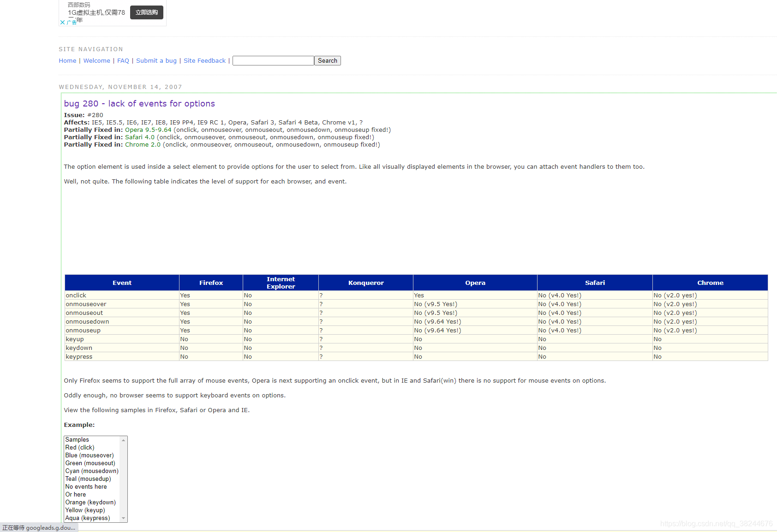The height and width of the screenshot is (532, 777).
Task: Select the Aqua (keypress) option
Action: point(92,518)
